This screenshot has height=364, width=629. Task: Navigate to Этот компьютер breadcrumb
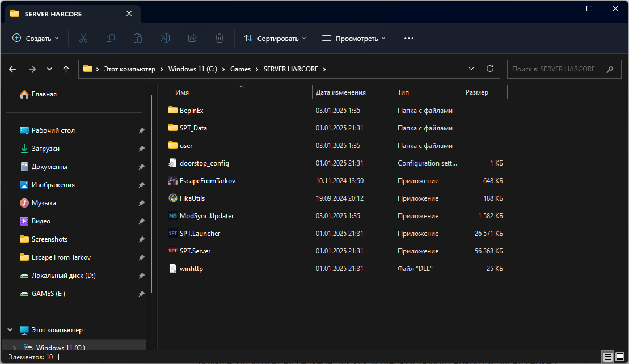pos(129,69)
